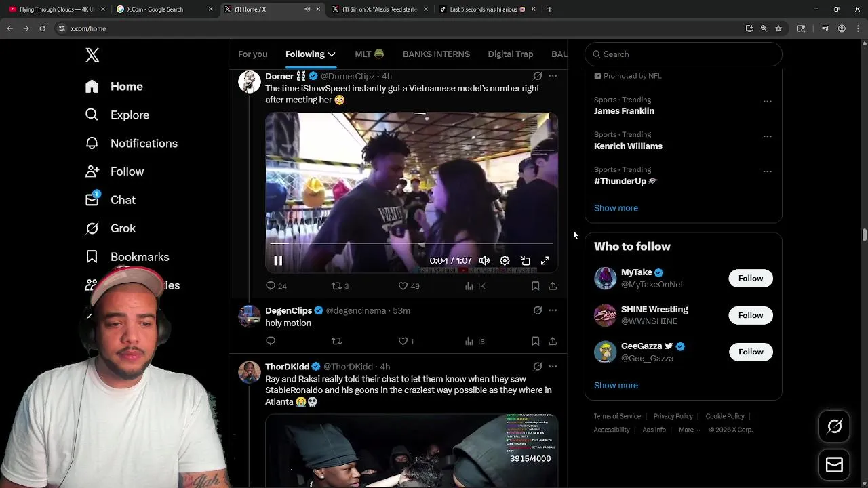Open more options on ThorDKidd post

pos(553,367)
